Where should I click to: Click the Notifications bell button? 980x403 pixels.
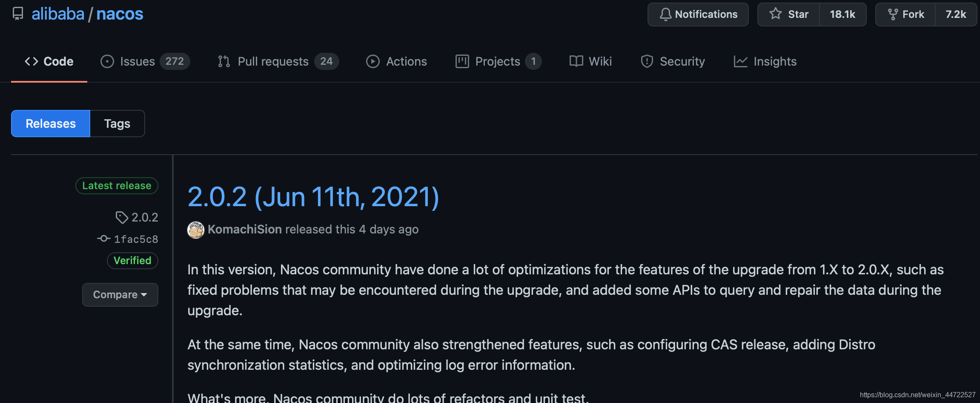(x=698, y=14)
